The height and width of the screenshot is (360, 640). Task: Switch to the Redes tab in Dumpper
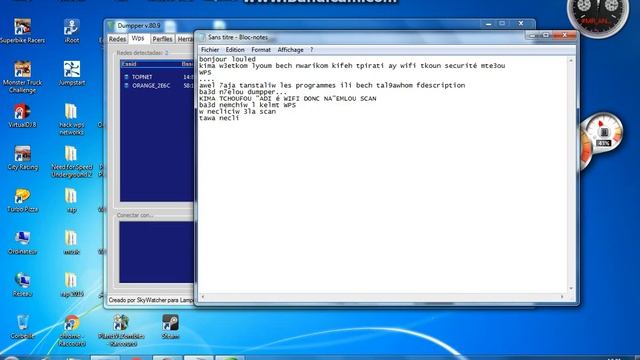[117, 39]
